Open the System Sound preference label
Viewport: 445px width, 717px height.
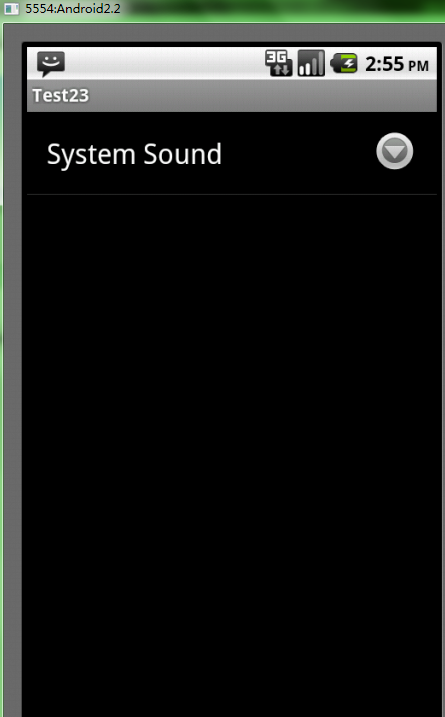134,155
